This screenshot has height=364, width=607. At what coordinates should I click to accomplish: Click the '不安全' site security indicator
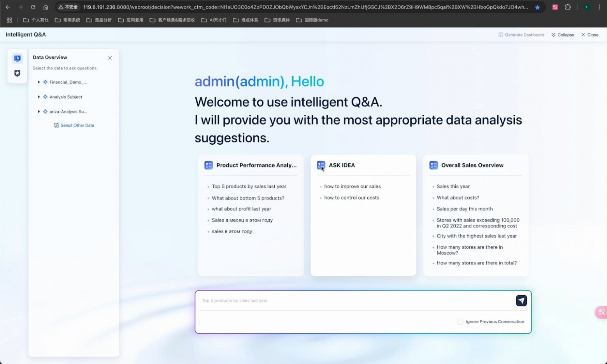(68, 7)
